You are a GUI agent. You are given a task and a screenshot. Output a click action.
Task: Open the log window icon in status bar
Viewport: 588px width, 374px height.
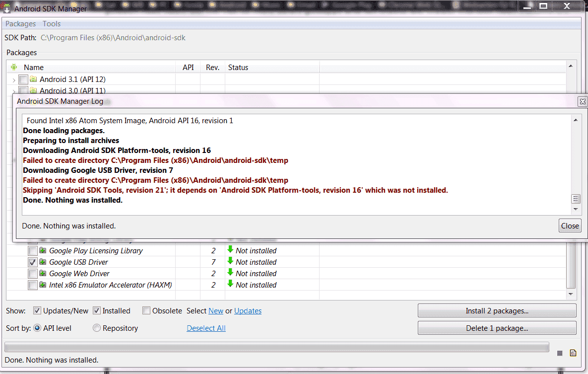click(x=573, y=353)
